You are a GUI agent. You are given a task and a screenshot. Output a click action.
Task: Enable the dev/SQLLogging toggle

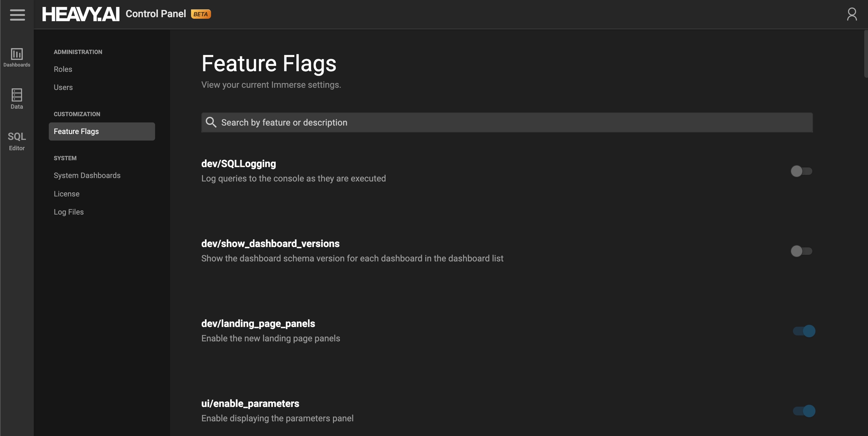[x=801, y=171]
